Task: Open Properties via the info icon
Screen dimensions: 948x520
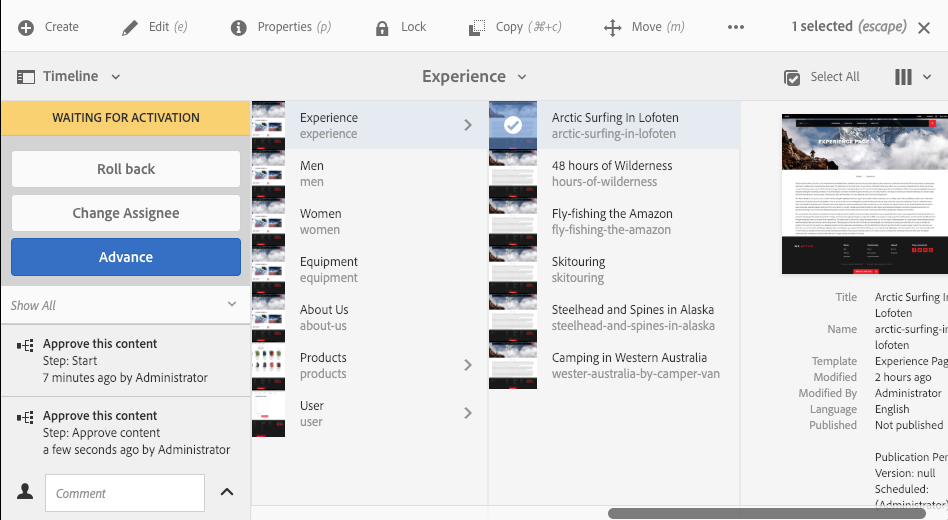Action: pyautogui.click(x=239, y=27)
